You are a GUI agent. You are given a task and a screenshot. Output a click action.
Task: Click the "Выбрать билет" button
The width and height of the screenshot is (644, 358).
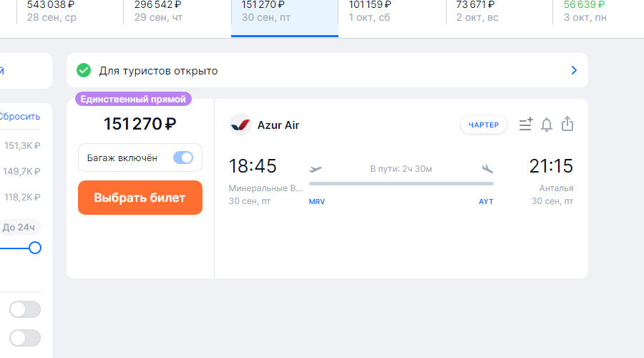click(x=140, y=198)
